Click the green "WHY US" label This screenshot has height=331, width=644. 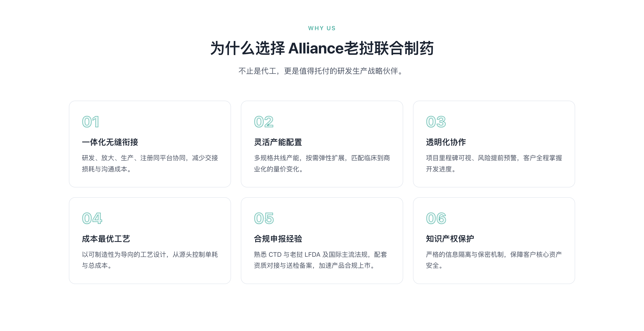coord(322,28)
